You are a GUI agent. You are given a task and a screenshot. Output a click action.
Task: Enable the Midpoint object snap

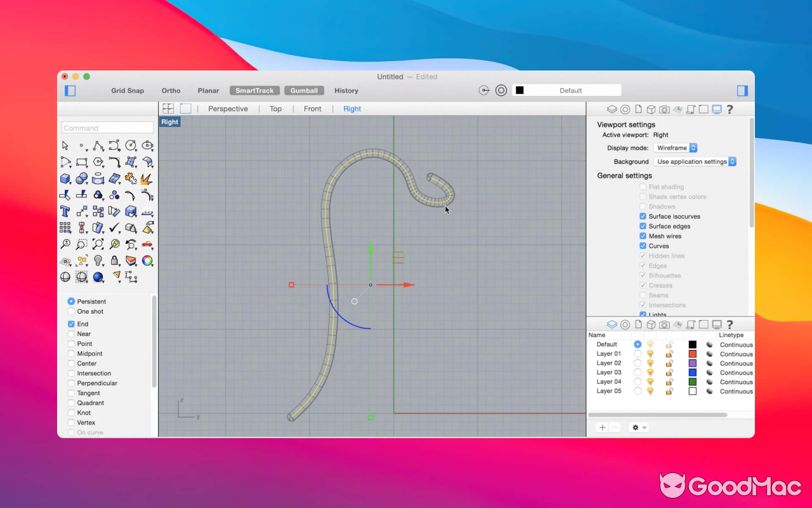click(71, 354)
